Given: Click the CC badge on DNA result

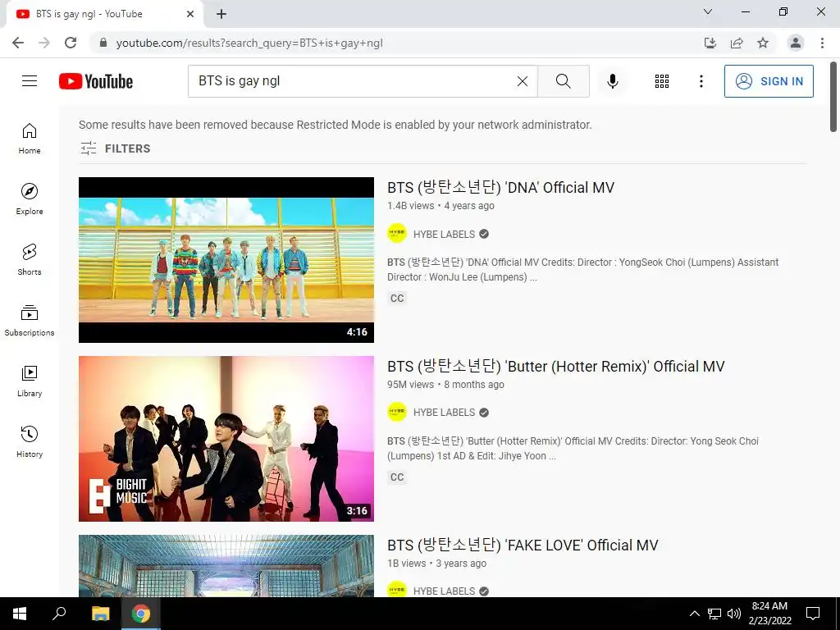Looking at the screenshot, I should click(397, 299).
